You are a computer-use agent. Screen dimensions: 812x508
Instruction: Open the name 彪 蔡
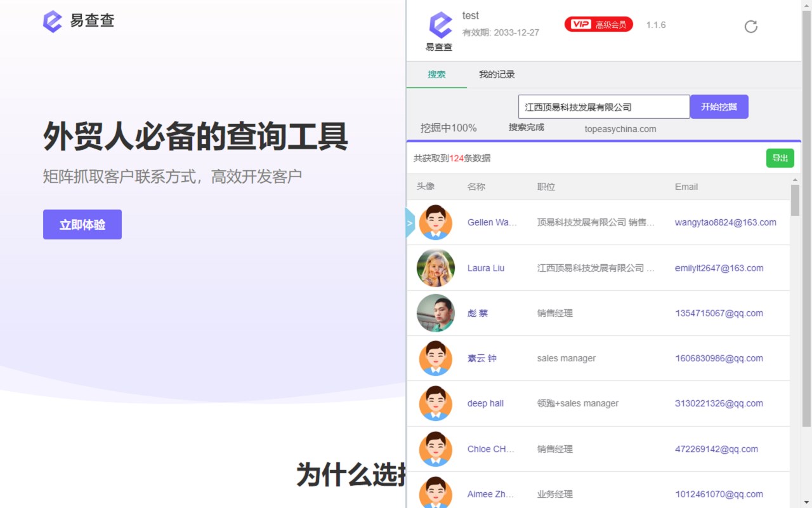pyautogui.click(x=478, y=313)
